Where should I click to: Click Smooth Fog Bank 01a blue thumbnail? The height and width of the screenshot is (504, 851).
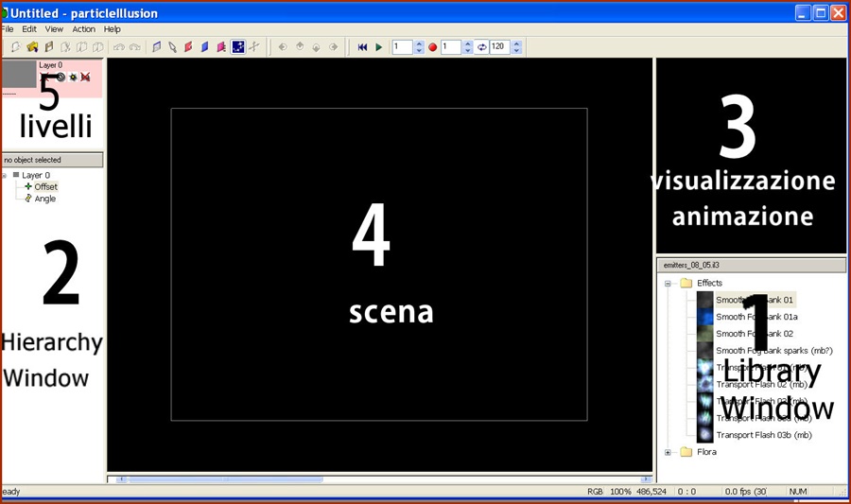[x=705, y=316]
